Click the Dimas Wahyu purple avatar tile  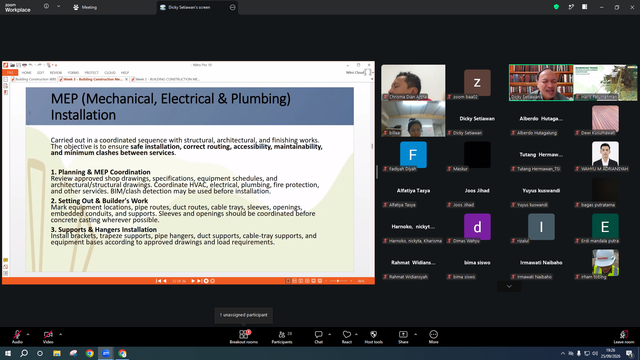(477, 227)
